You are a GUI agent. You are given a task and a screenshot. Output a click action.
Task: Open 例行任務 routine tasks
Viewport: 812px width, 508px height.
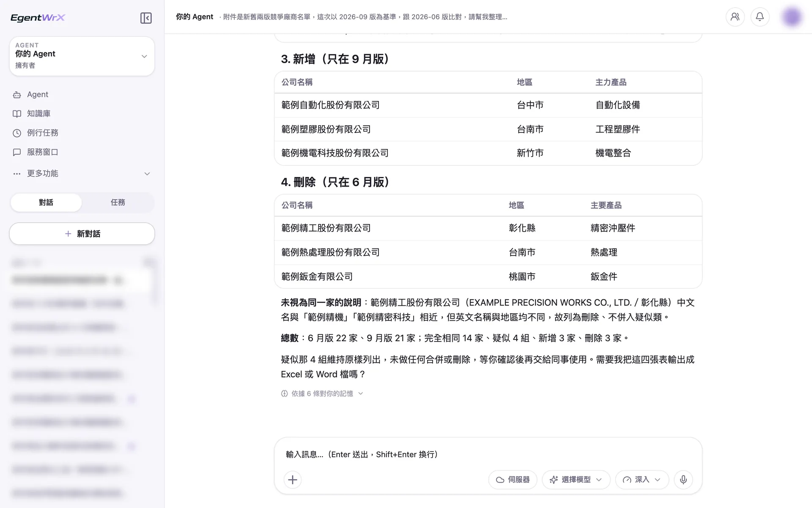point(82,133)
